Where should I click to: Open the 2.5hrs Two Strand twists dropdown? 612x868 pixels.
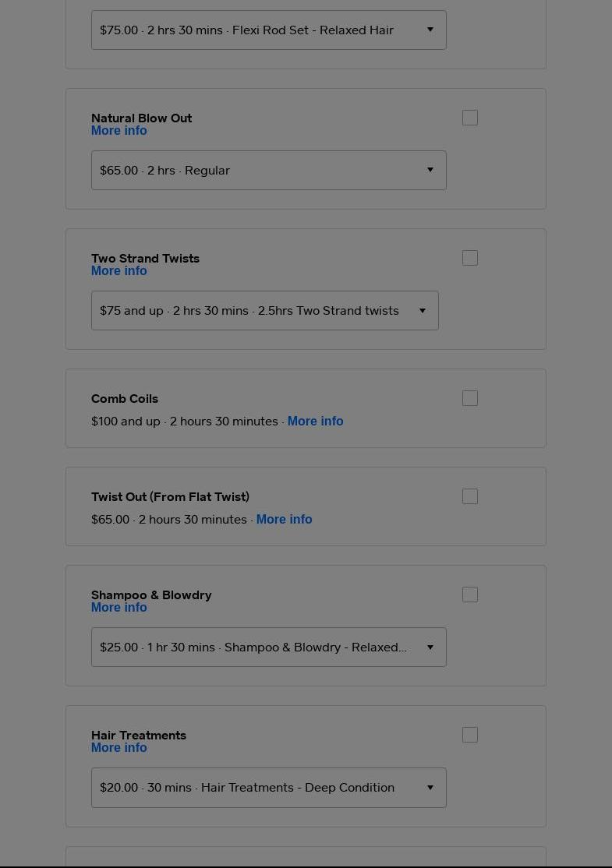[265, 311]
